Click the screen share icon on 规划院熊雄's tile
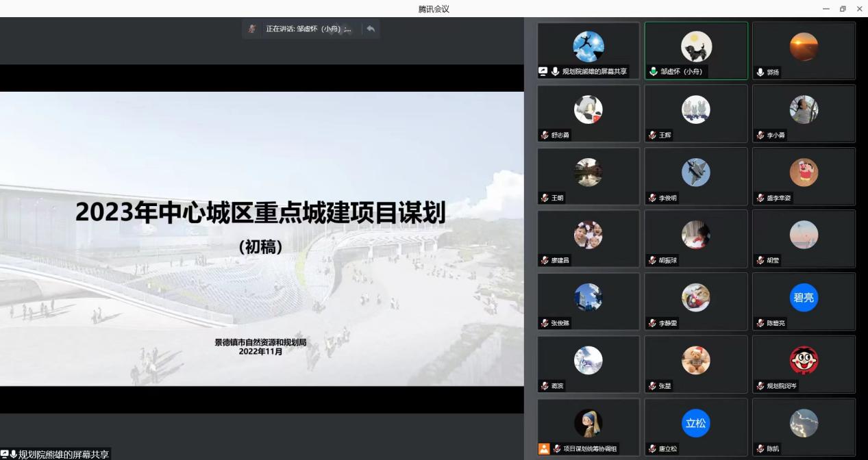The image size is (868, 460). [x=543, y=71]
